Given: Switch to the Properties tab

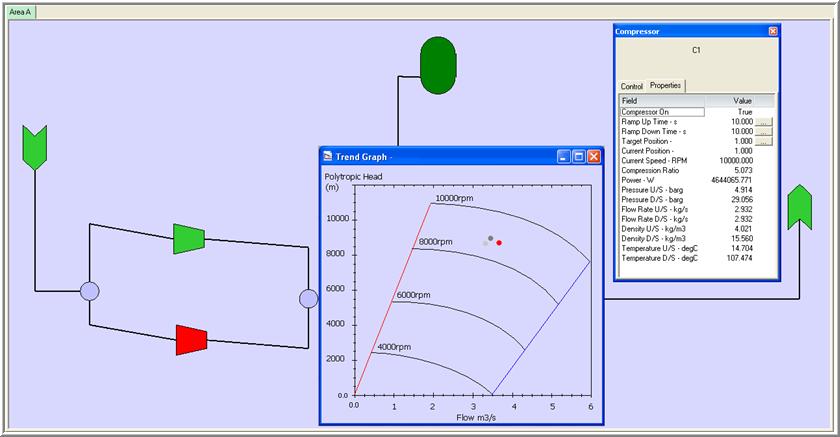Looking at the screenshot, I should click(x=665, y=86).
